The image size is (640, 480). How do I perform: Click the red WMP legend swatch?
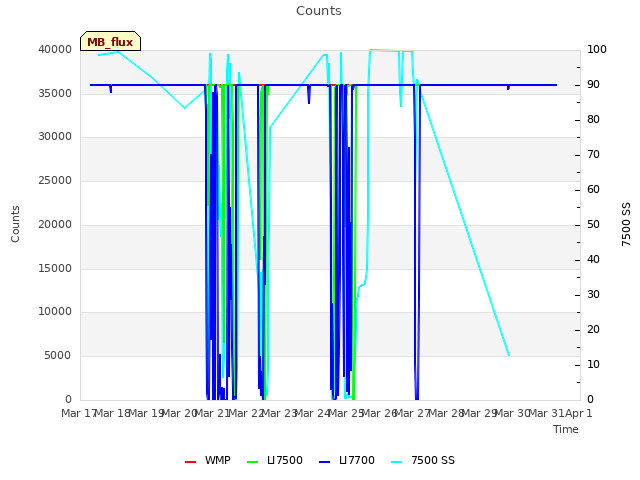point(190,462)
